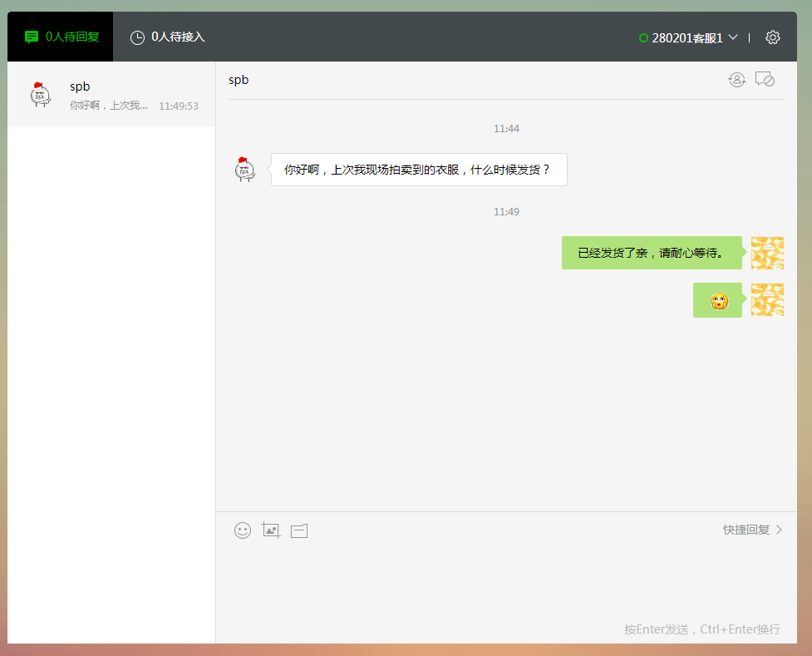This screenshot has width=812, height=656.
Task: Click the green online status circle
Action: [x=643, y=37]
